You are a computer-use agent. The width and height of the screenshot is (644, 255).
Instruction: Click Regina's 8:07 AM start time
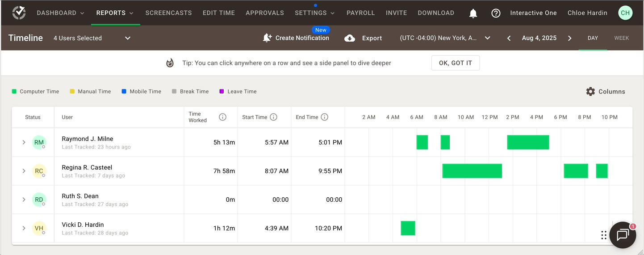[x=277, y=171]
